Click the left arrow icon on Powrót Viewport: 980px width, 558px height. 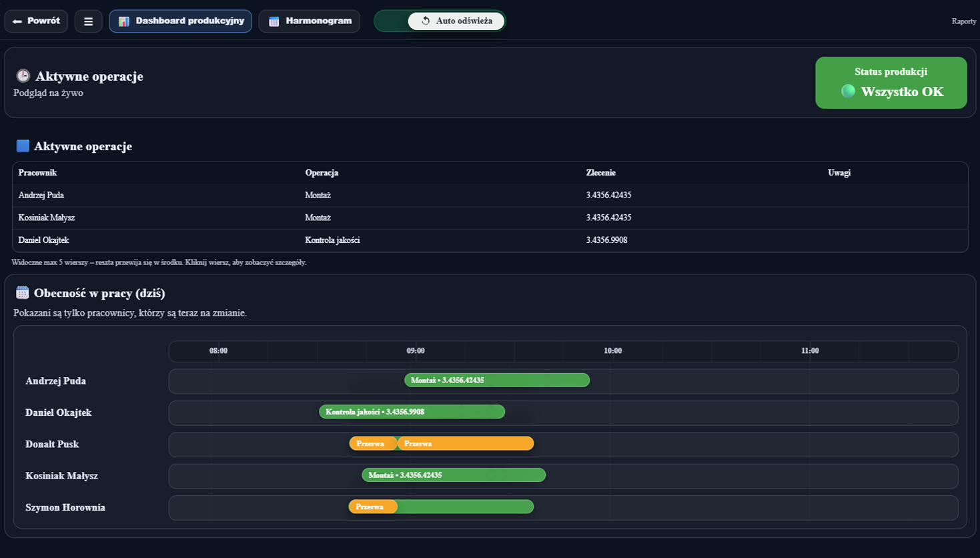click(x=17, y=21)
